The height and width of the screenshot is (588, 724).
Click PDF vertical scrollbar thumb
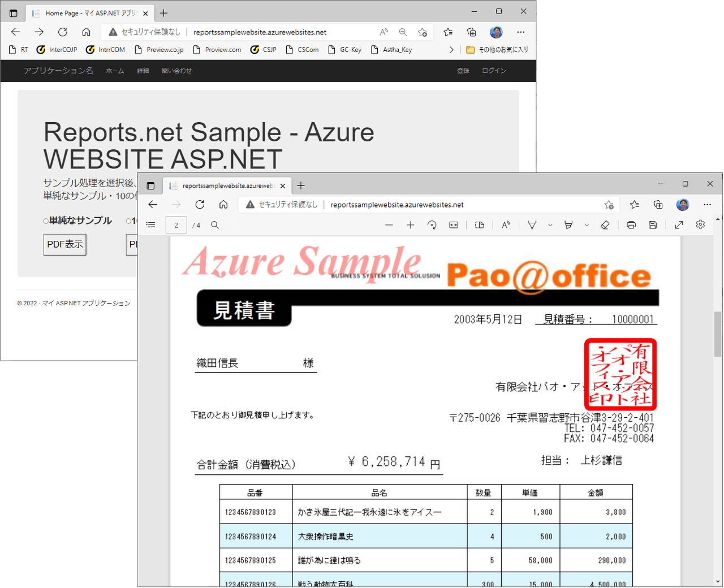pyautogui.click(x=718, y=334)
